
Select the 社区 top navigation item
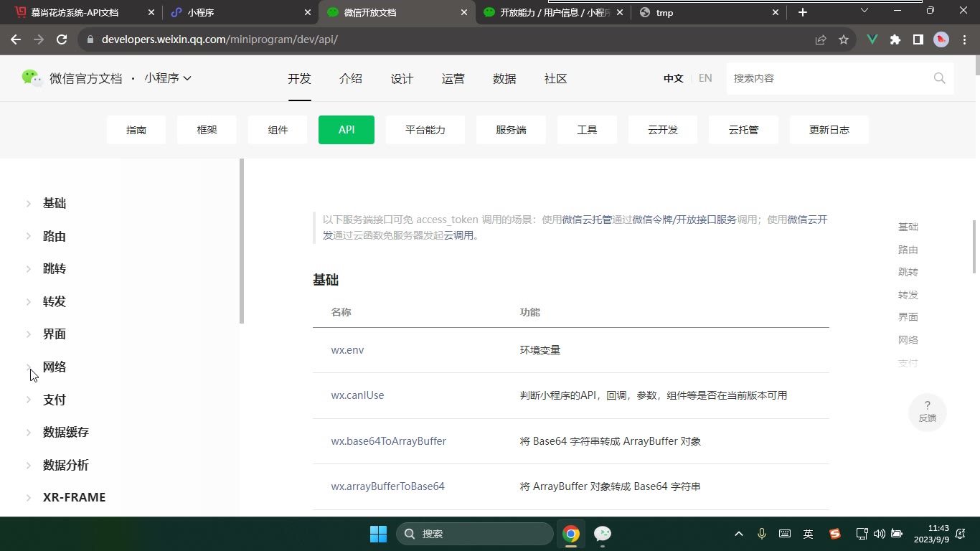[x=556, y=78]
